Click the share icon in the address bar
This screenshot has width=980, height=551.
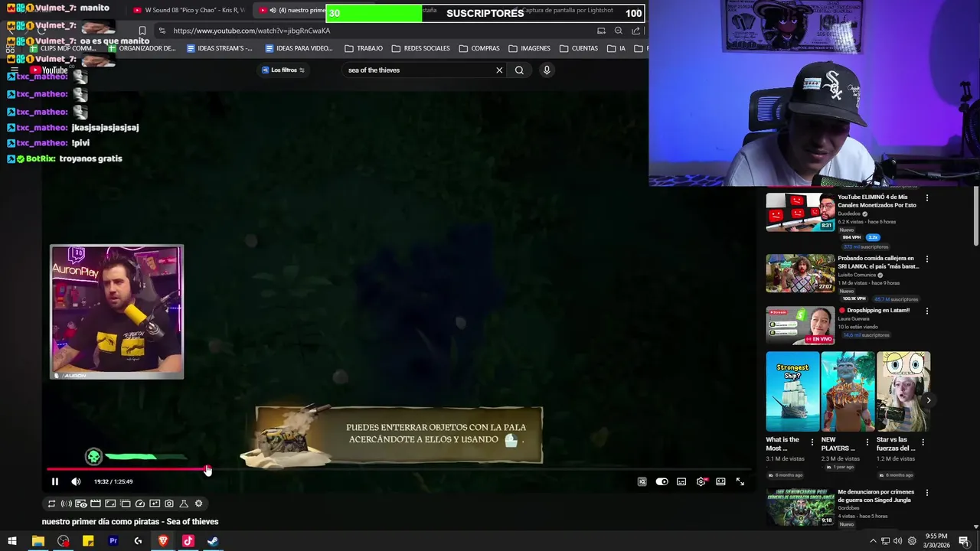click(x=636, y=31)
